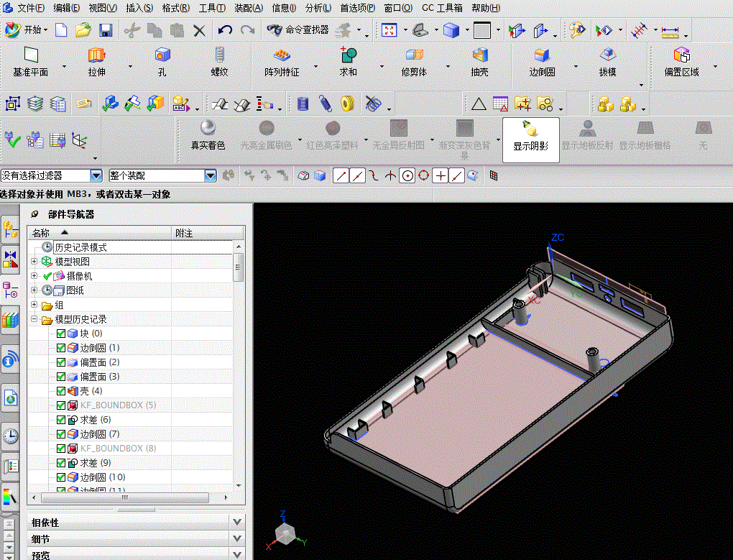Expand the 组 folder node
733x560 pixels.
[34, 305]
